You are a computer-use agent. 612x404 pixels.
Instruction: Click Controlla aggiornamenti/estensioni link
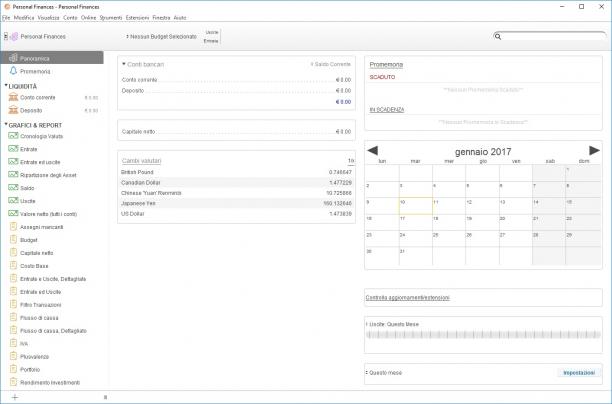407,298
